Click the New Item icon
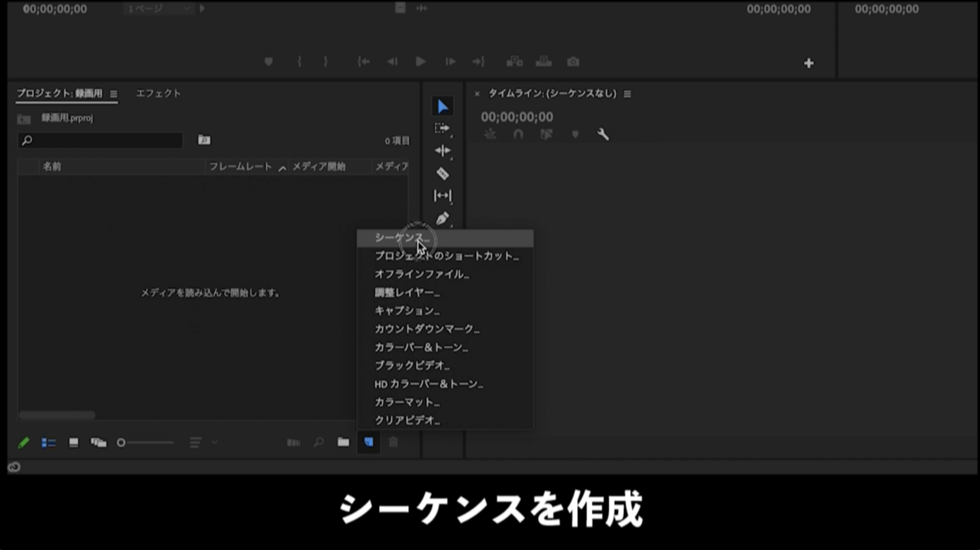This screenshot has height=550, width=980. click(368, 442)
